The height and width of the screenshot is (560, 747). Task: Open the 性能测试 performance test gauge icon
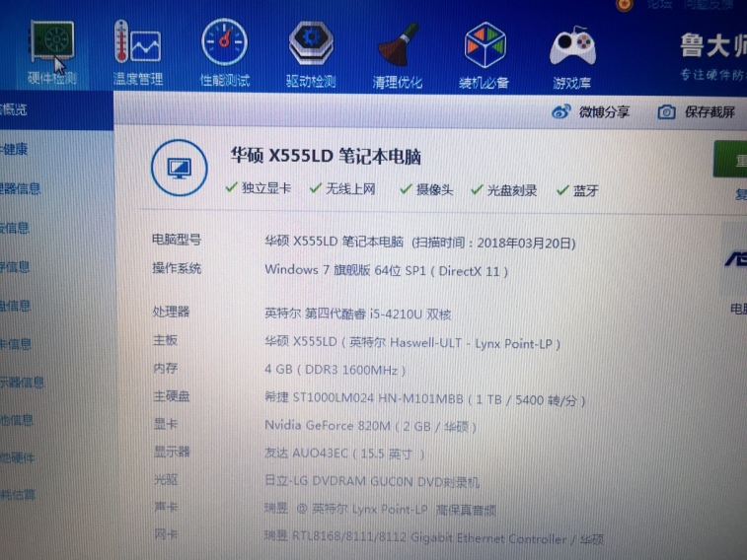tap(224, 53)
